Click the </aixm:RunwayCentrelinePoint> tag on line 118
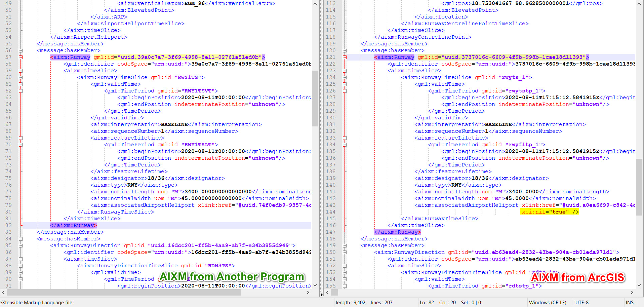This screenshot has height=307, width=644. (423, 37)
